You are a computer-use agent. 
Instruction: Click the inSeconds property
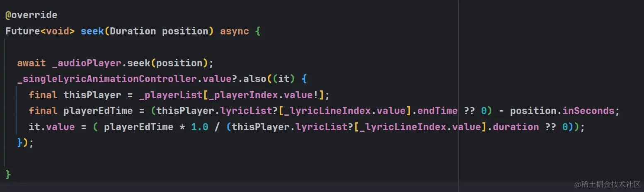[x=588, y=111]
